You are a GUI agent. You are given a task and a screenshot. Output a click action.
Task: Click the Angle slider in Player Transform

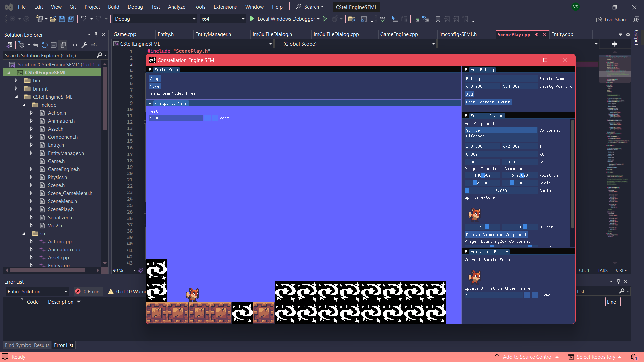[501, 191]
